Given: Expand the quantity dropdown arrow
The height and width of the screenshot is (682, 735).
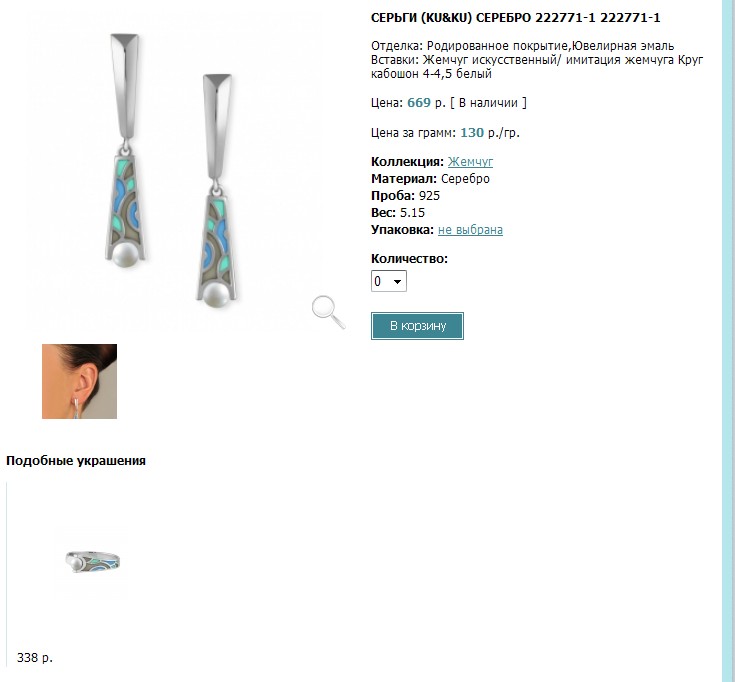Looking at the screenshot, I should 398,282.
